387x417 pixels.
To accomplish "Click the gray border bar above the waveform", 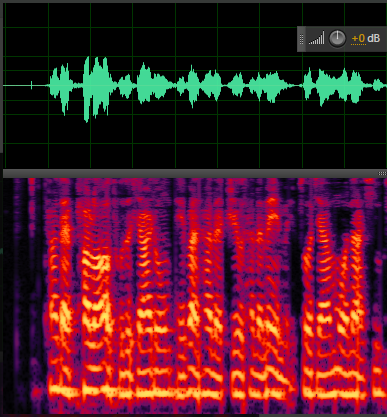I will pyautogui.click(x=193, y=1).
